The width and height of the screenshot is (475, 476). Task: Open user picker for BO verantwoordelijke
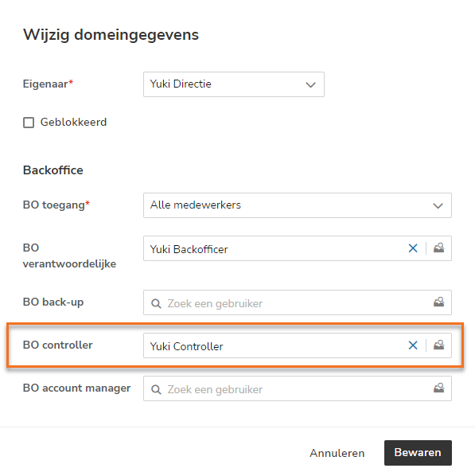[439, 248]
